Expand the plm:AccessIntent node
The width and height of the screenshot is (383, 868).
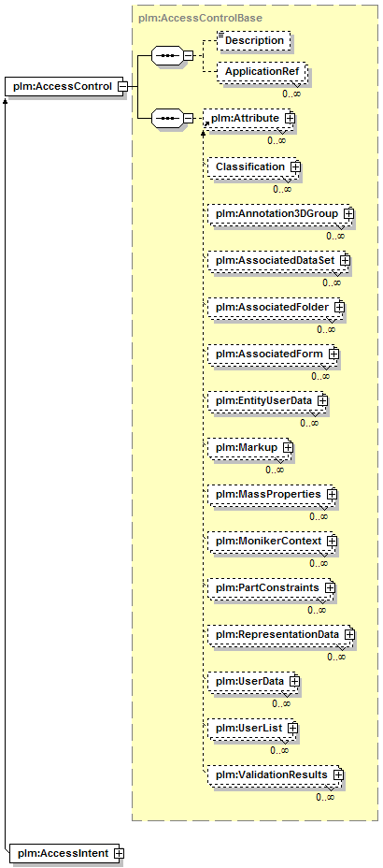[x=119, y=853]
